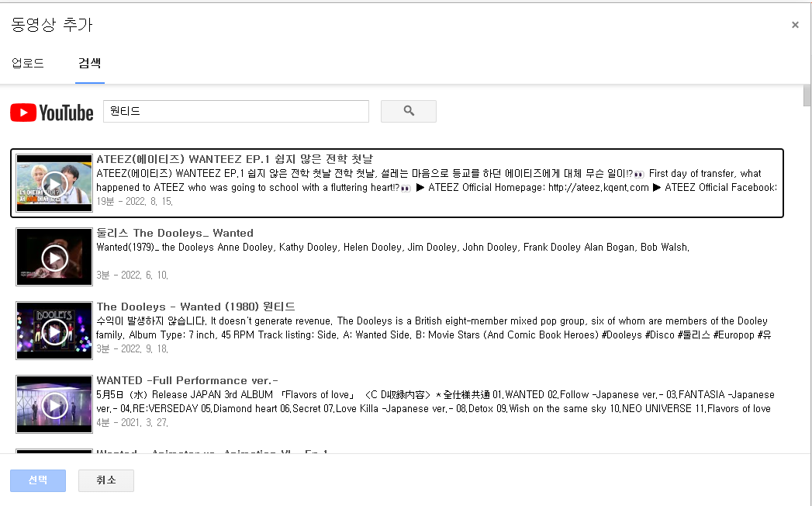Open title 둘리스 The Dooleys_ Wanted

175,234
